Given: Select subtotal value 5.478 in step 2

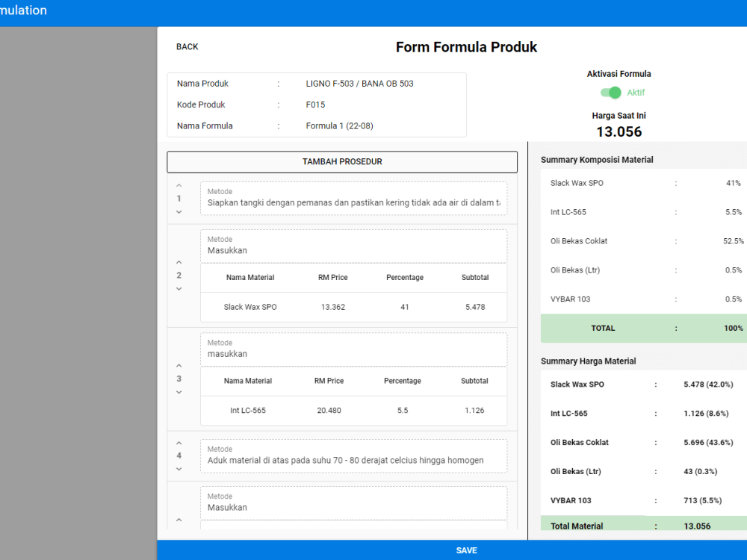Looking at the screenshot, I should 475,307.
